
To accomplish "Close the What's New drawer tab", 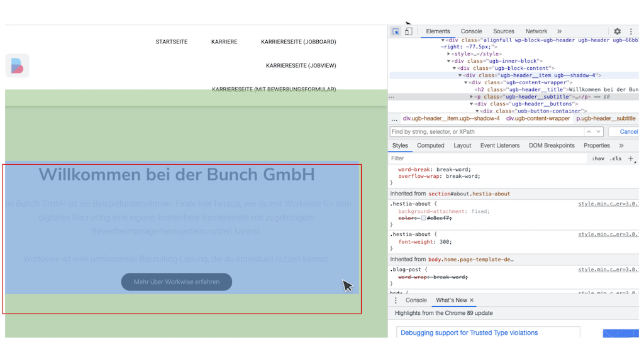I will (472, 300).
